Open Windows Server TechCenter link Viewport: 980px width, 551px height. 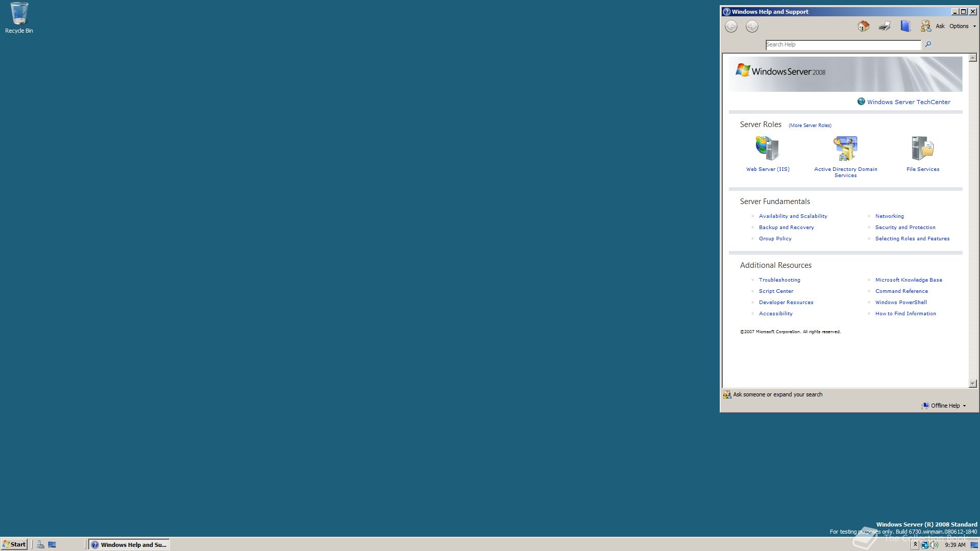pyautogui.click(x=909, y=102)
